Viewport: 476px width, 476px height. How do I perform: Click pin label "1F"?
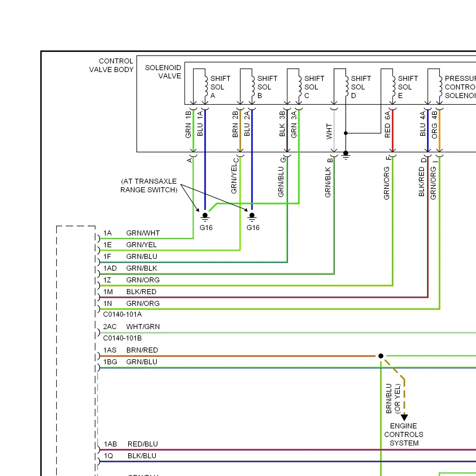pos(107,256)
